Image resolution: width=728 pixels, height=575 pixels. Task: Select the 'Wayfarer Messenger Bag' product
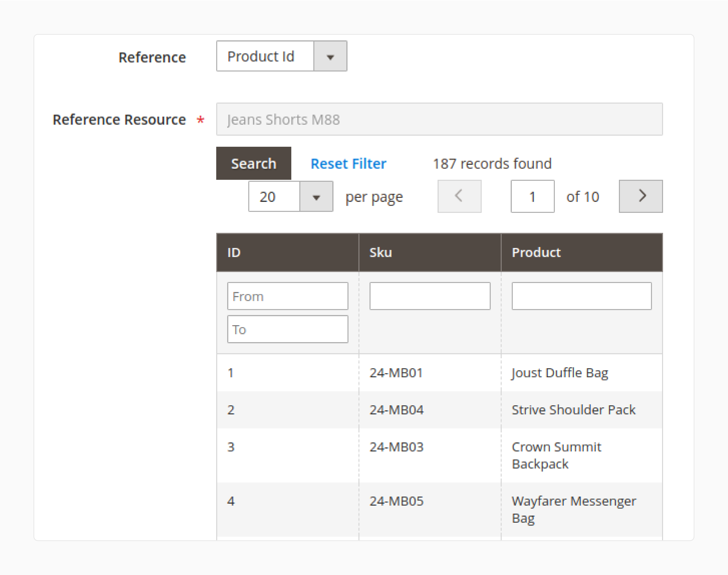pos(574,510)
